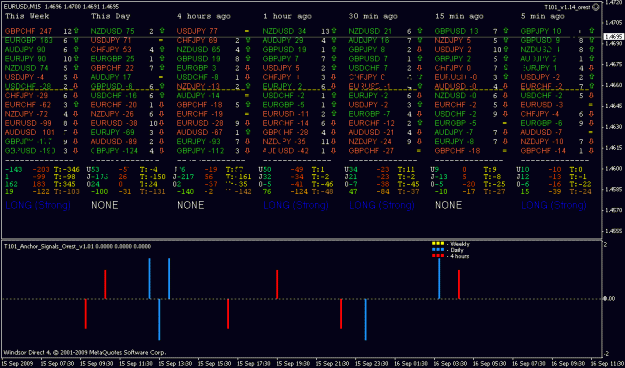Click the up arrow beside AUDJPY 29
625x368 pixels.
(x=334, y=40)
